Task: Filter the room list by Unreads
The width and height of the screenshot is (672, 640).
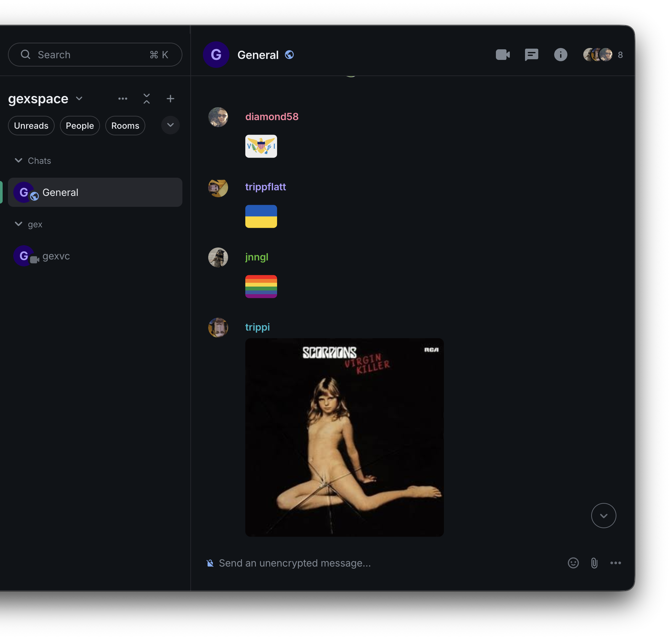Action: point(31,125)
